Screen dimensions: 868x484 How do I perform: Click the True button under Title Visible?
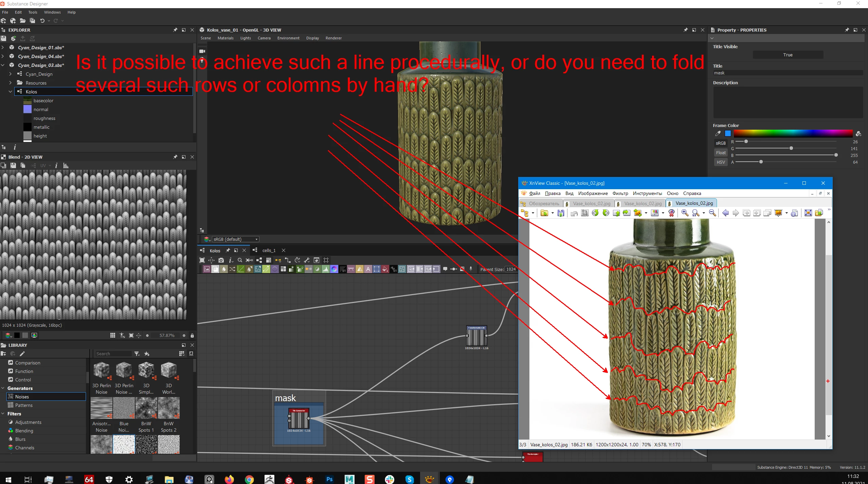788,55
